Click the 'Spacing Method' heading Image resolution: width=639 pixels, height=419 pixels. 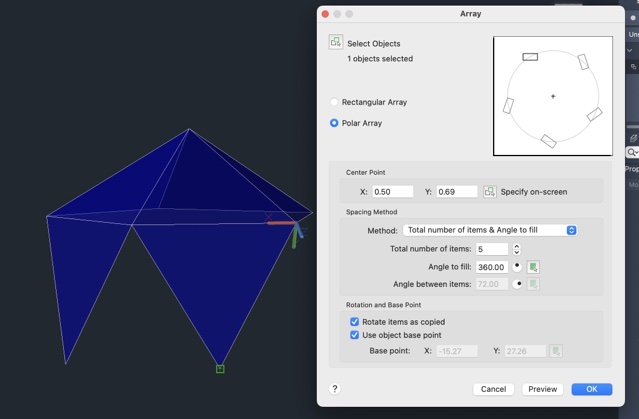pyautogui.click(x=371, y=212)
